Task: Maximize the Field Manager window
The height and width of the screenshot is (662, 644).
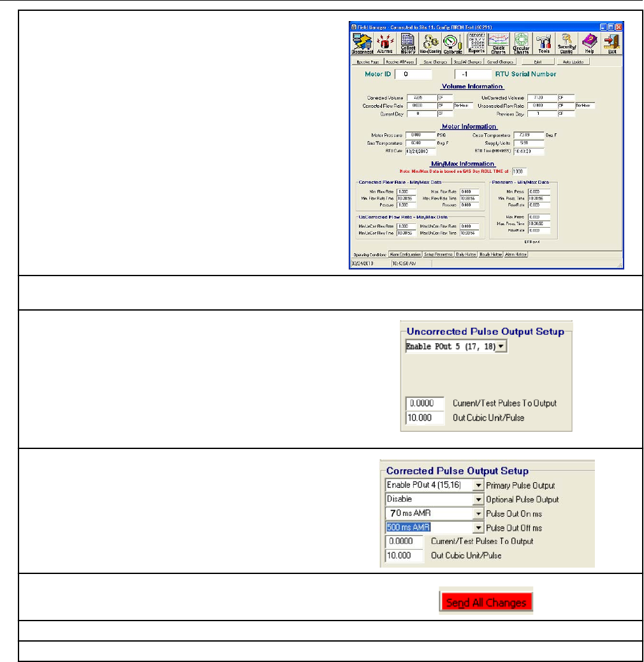Action: 611,27
